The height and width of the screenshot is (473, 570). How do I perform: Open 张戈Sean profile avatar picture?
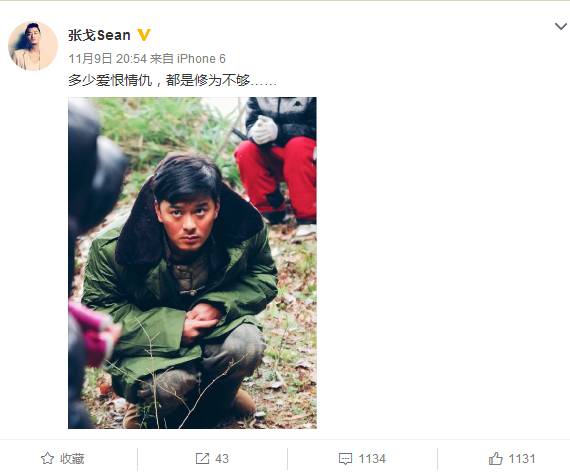[33, 46]
